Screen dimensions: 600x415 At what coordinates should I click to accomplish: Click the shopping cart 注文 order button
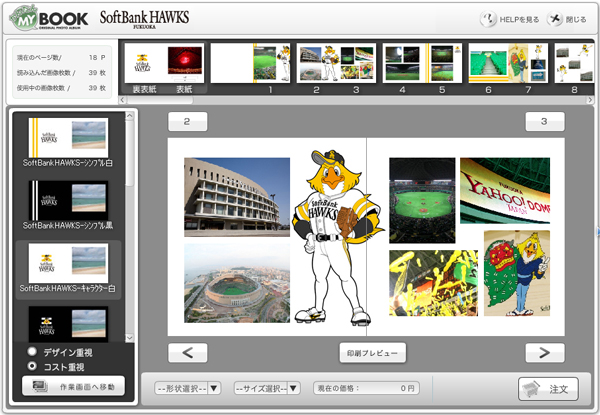548,389
